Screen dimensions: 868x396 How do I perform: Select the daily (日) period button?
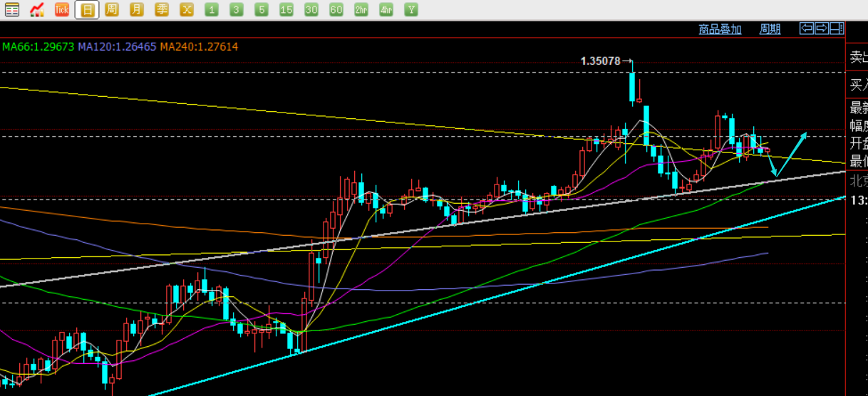tap(87, 10)
